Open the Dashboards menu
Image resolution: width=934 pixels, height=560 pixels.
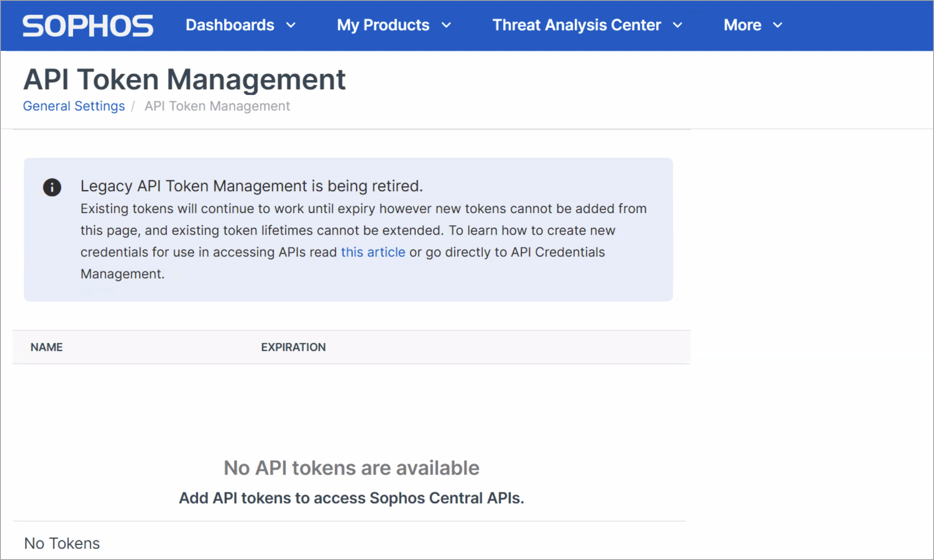point(230,25)
